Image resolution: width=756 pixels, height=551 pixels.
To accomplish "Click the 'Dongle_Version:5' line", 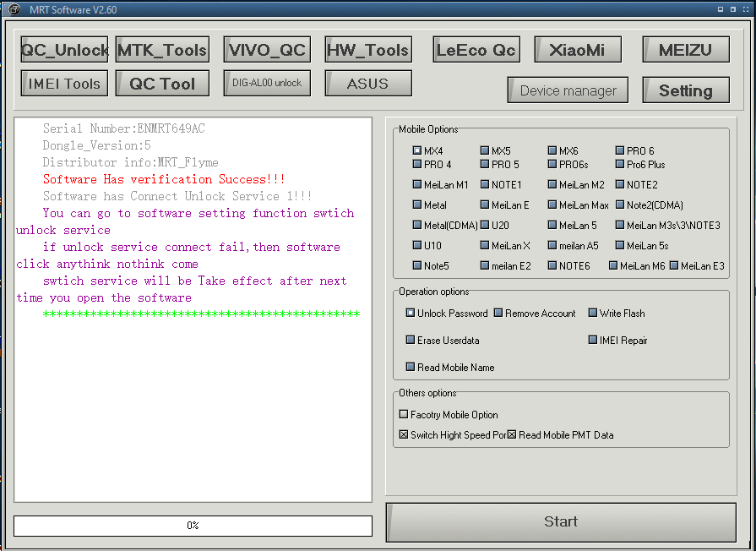I will (97, 145).
